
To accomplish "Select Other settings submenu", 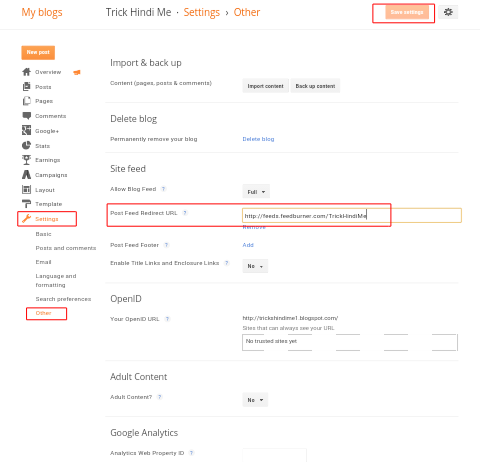I will [x=43, y=313].
